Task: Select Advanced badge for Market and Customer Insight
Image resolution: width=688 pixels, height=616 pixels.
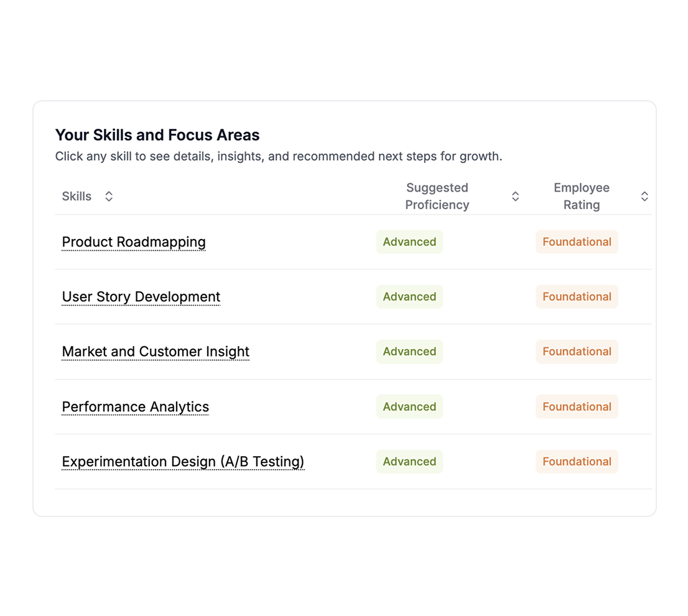Action: (x=409, y=352)
